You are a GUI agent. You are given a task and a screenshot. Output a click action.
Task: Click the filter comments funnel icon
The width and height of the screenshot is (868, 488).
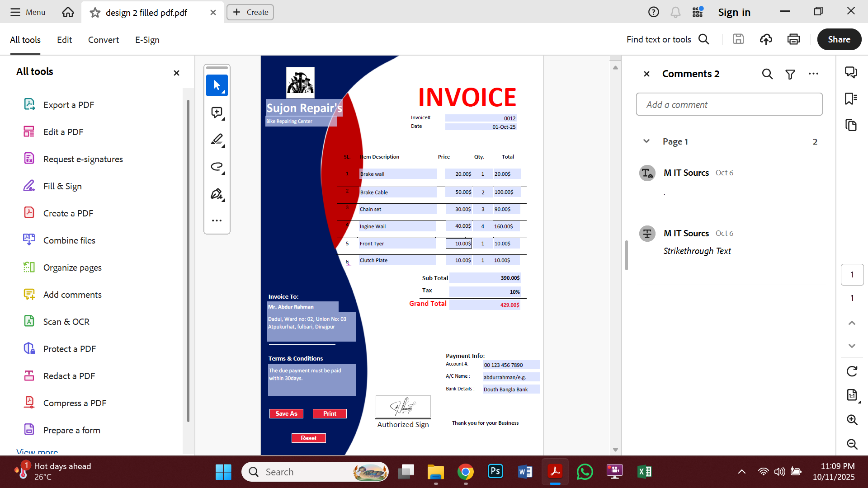click(x=790, y=74)
